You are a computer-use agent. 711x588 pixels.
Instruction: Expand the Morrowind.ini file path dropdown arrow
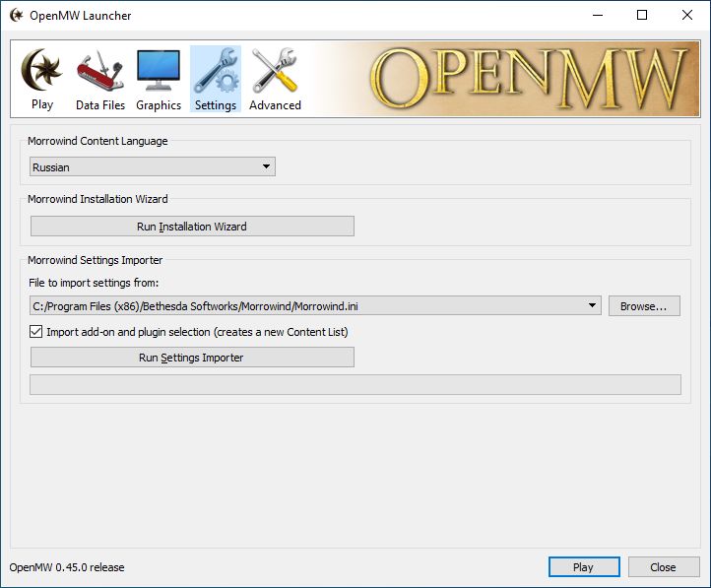click(592, 306)
